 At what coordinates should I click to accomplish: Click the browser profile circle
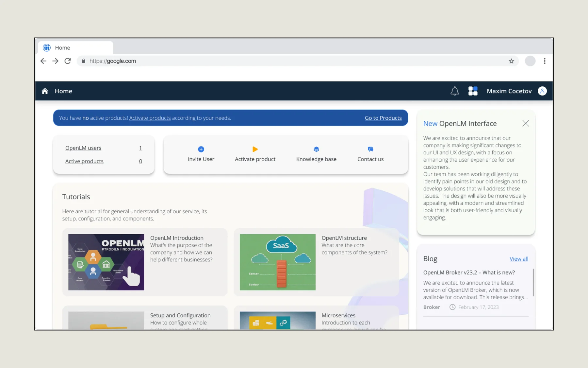click(530, 61)
